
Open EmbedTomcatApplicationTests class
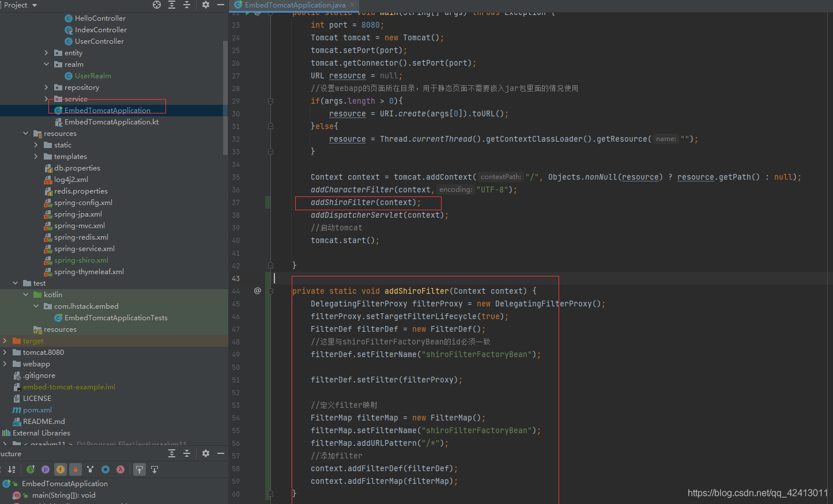[x=116, y=318]
